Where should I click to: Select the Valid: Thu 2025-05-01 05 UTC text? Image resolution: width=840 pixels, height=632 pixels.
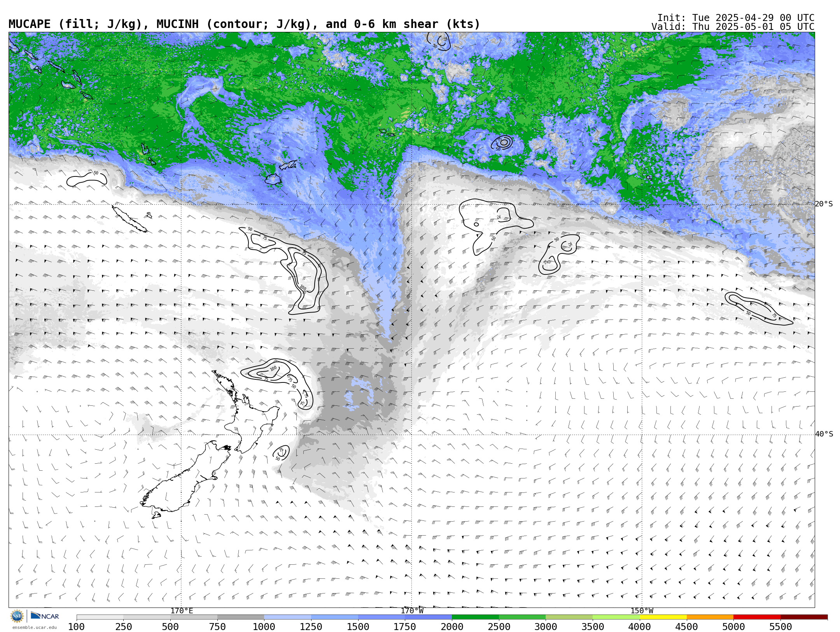click(733, 27)
